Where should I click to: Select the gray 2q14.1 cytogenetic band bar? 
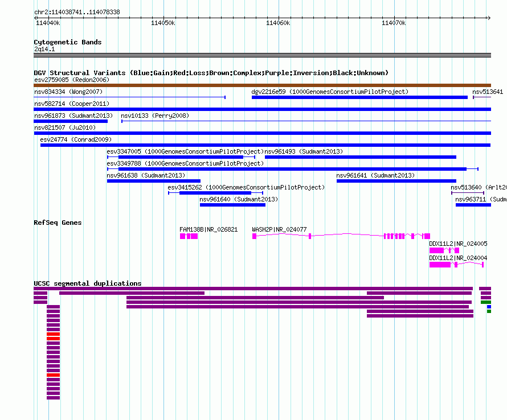pos(262,55)
